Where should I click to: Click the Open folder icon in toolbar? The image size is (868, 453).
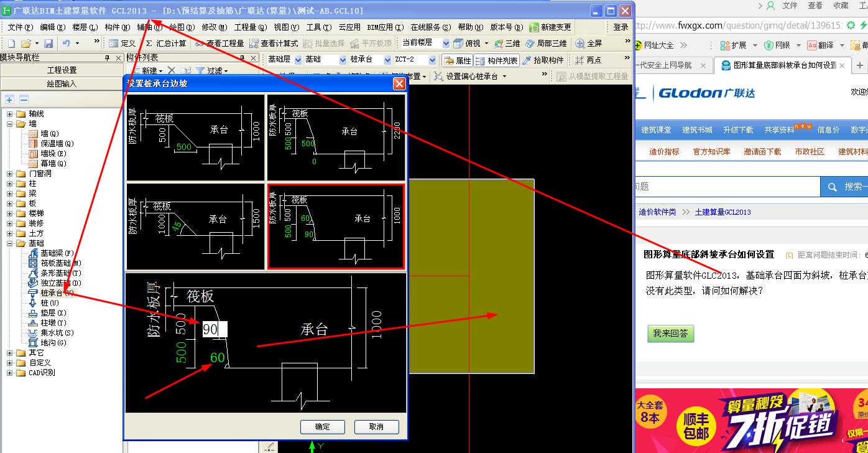pyautogui.click(x=25, y=44)
